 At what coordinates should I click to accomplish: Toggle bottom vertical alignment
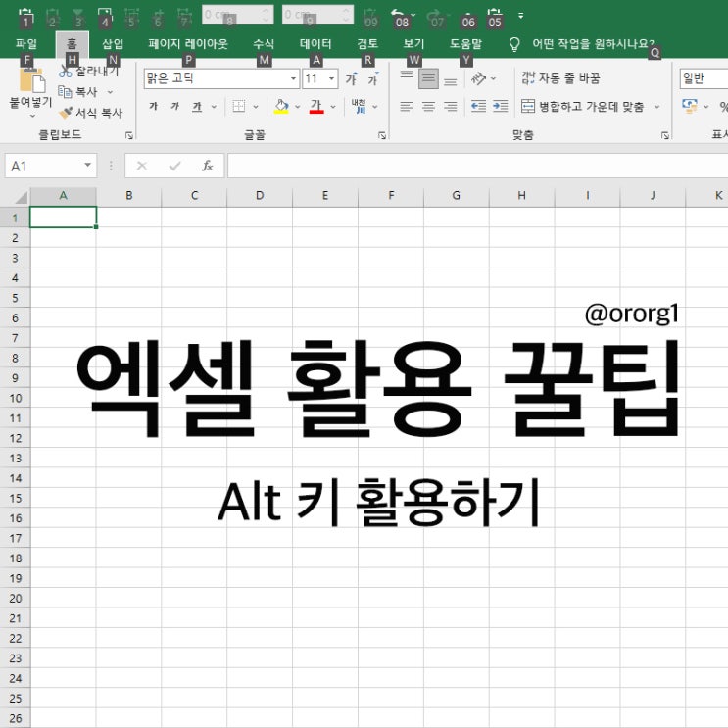click(x=451, y=79)
